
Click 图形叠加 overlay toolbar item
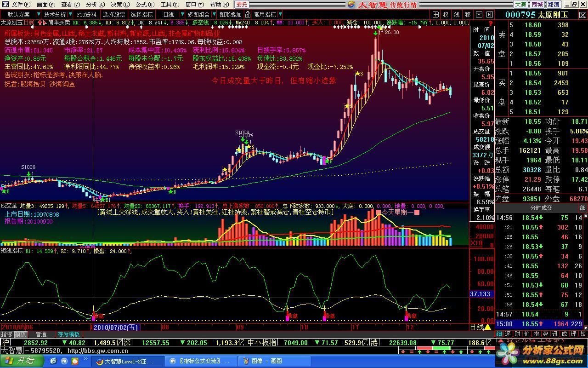230,15
